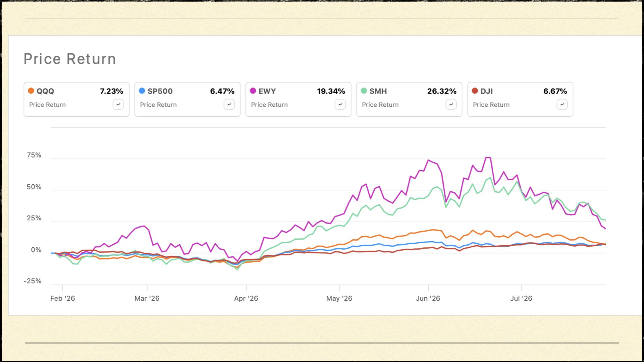The height and width of the screenshot is (362, 644).
Task: Select the DJI ticker label
Action: pyautogui.click(x=486, y=91)
